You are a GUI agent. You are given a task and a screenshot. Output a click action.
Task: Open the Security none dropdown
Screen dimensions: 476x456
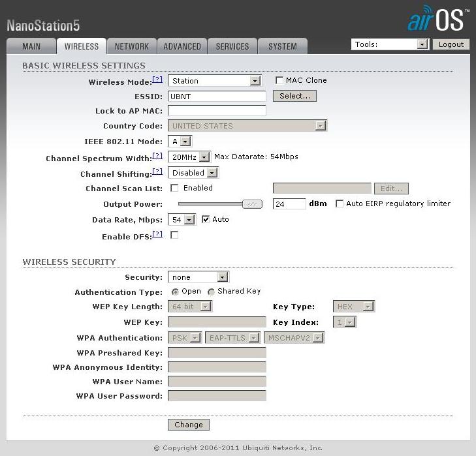point(198,277)
